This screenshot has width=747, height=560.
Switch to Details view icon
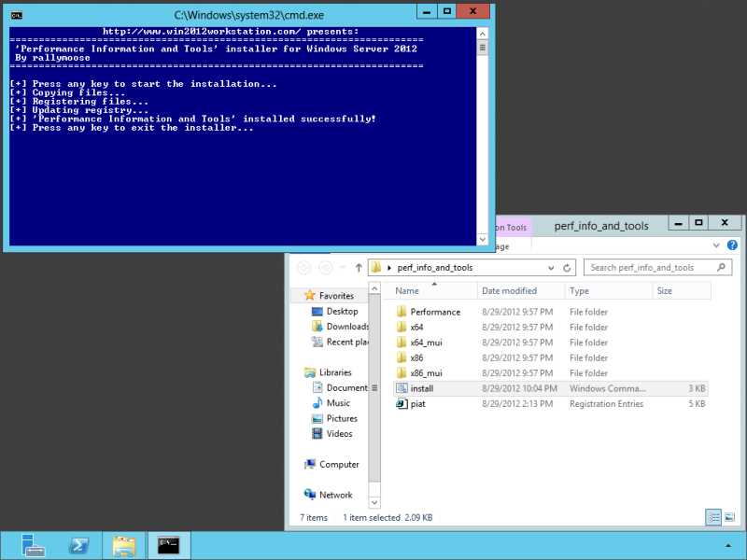click(x=713, y=517)
